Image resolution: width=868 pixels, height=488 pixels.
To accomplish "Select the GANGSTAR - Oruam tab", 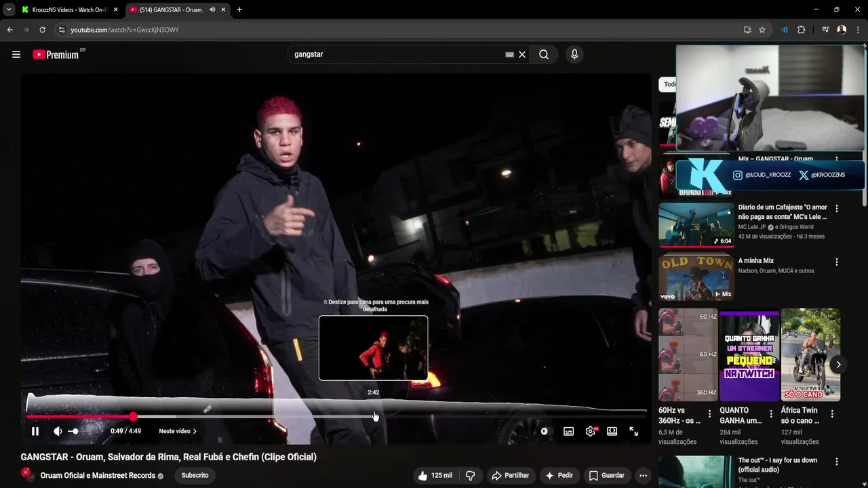I will click(172, 9).
